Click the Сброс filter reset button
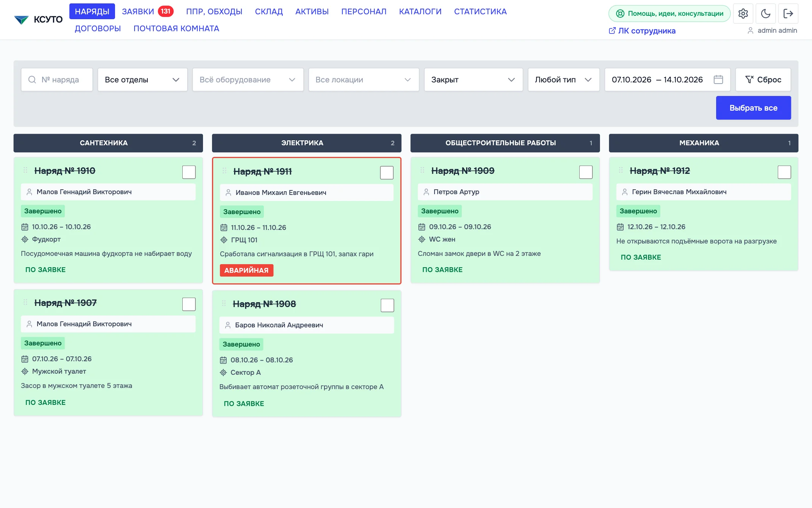This screenshot has width=812, height=508. click(x=763, y=79)
